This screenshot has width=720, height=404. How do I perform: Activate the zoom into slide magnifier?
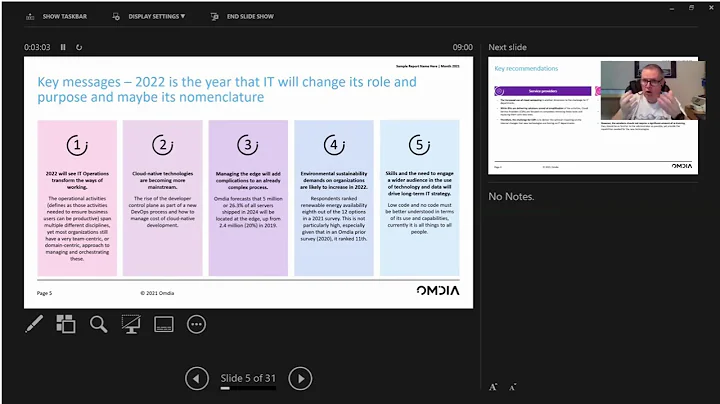click(x=98, y=324)
